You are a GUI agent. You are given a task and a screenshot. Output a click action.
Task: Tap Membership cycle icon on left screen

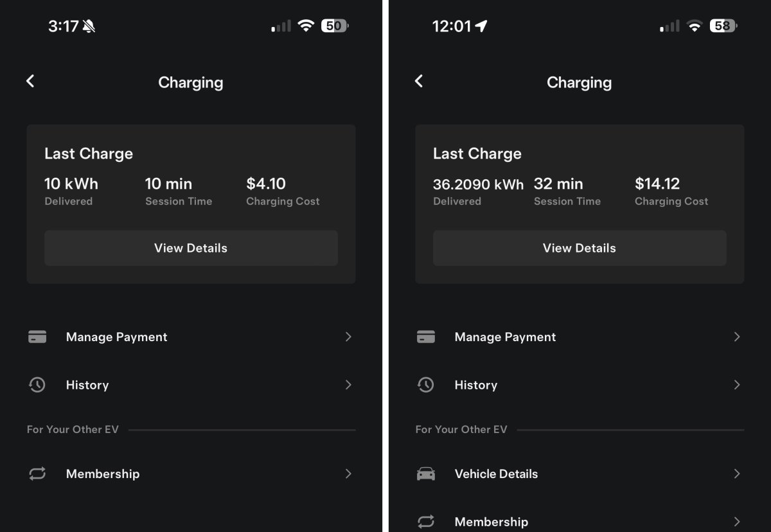[x=37, y=474]
